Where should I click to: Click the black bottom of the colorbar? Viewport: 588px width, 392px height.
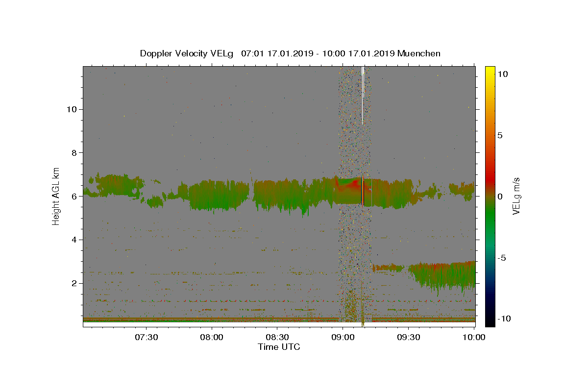(x=490, y=321)
